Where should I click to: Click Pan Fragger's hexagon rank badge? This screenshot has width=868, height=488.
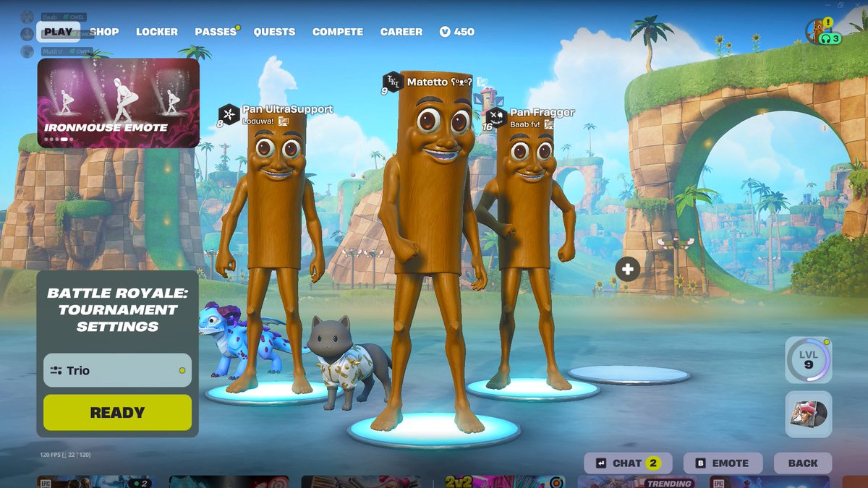point(496,117)
